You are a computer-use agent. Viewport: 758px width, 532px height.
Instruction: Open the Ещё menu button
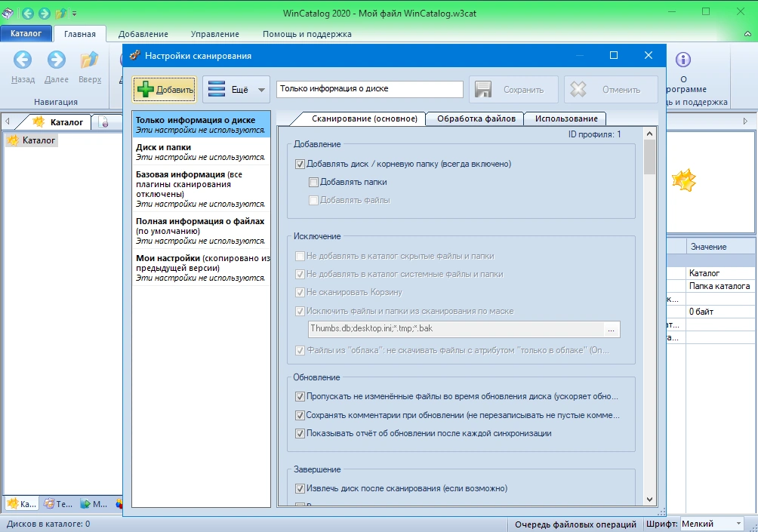pos(236,89)
